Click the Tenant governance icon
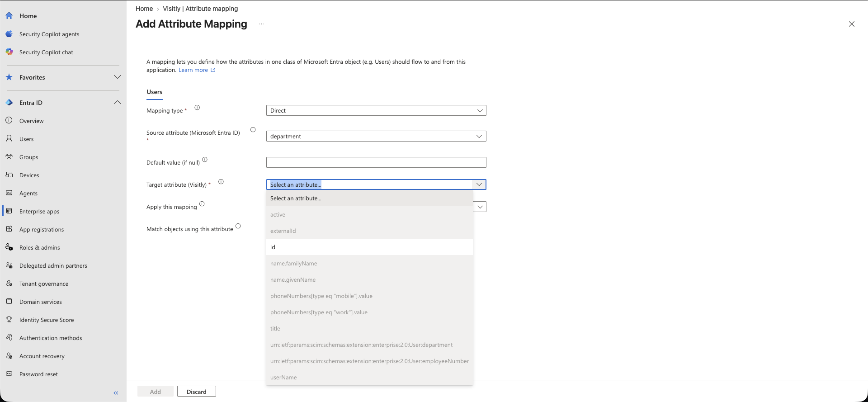 click(x=9, y=284)
